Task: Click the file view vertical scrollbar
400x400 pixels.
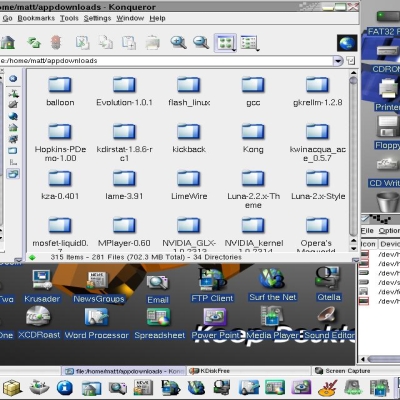Action: 353,157
